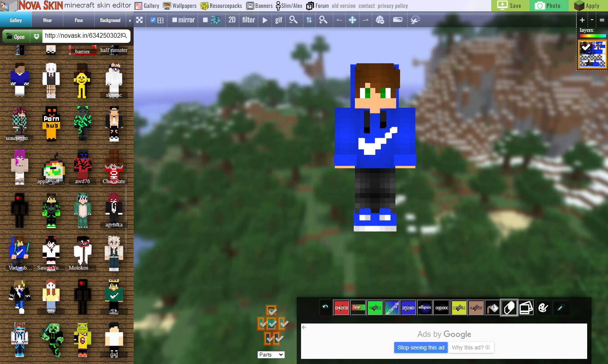Click the zoom out magnifier icon
Viewport: 608px width, 364px height.
pyautogui.click(x=293, y=20)
